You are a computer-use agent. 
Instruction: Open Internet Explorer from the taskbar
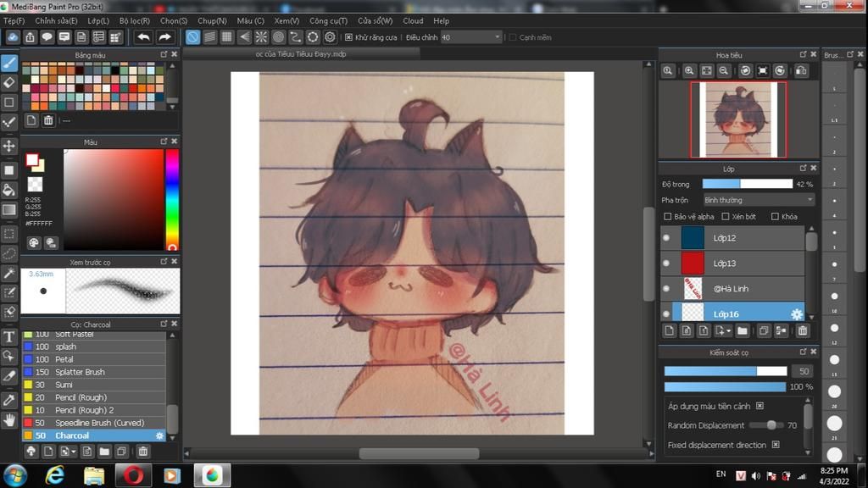pos(55,475)
